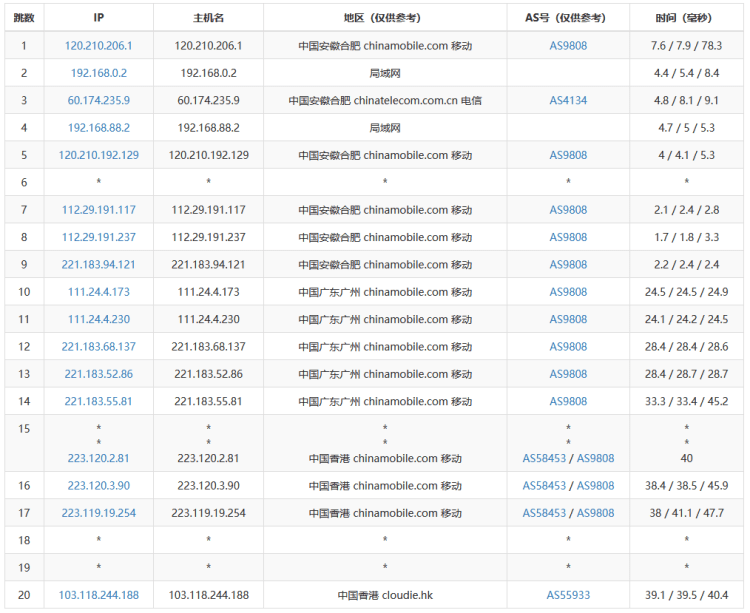750x613 pixels.
Task: Click the blue 192.168.0.2 IP link
Action: [x=98, y=73]
